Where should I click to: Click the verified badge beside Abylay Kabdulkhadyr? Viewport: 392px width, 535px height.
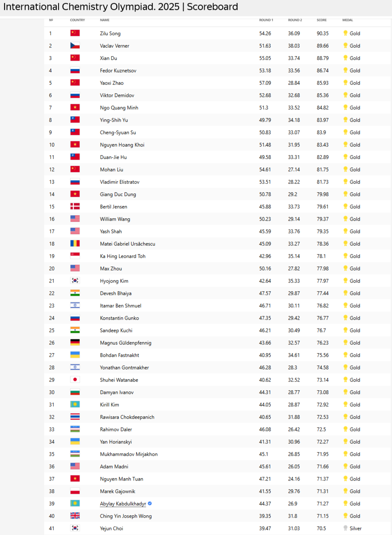(150, 503)
